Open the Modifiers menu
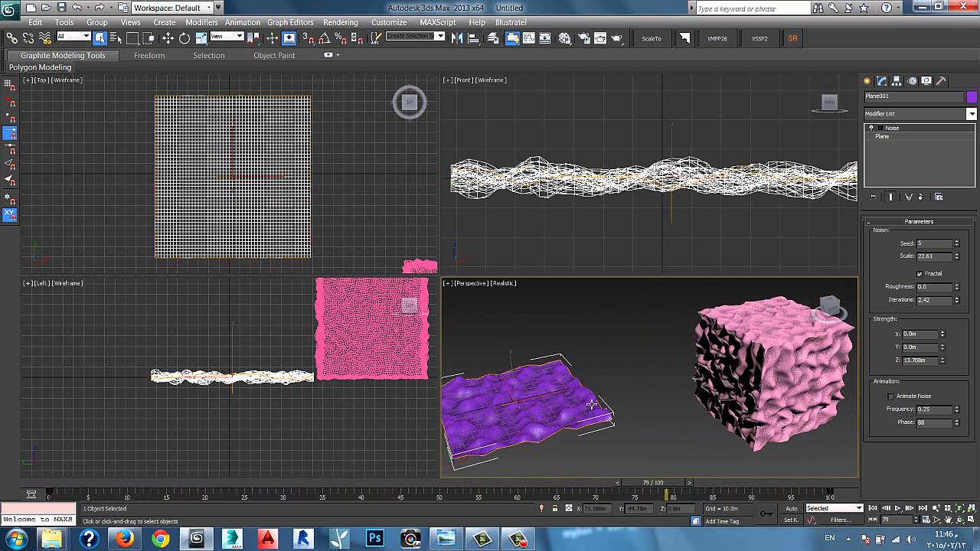980x551 pixels. coord(202,22)
